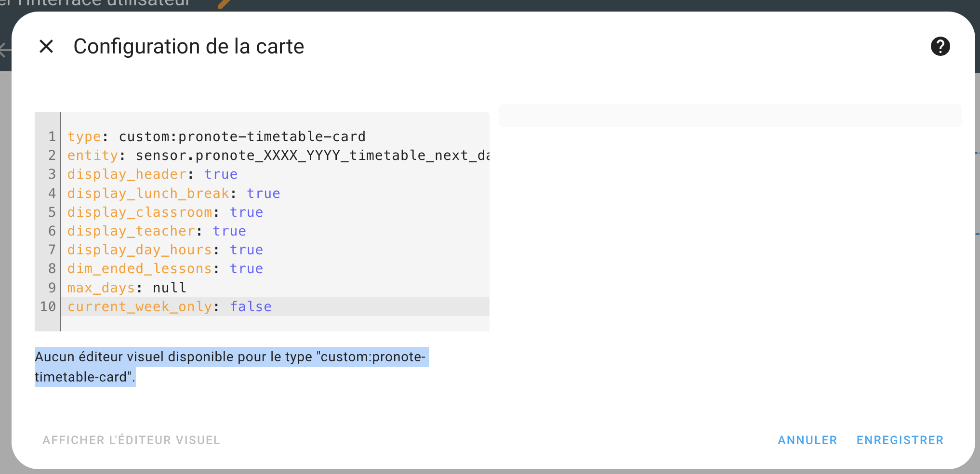The width and height of the screenshot is (980, 474).
Task: Save the card with ENREGISTRER
Action: (x=900, y=440)
